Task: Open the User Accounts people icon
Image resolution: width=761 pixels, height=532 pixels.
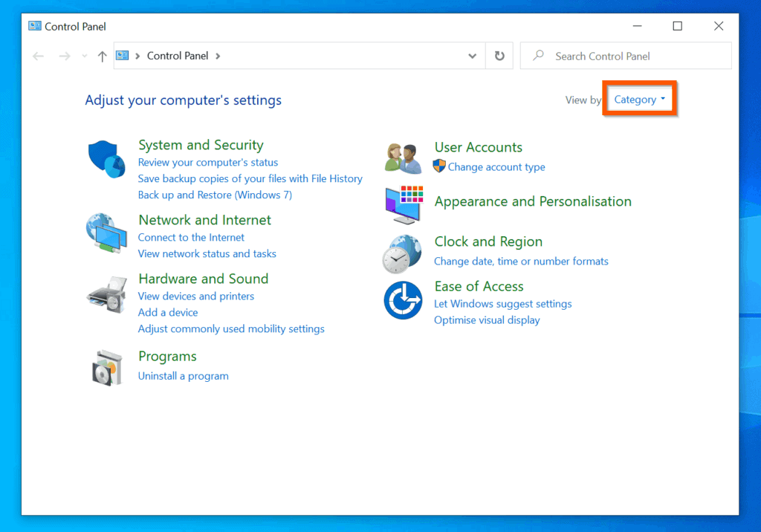Action: pyautogui.click(x=403, y=158)
